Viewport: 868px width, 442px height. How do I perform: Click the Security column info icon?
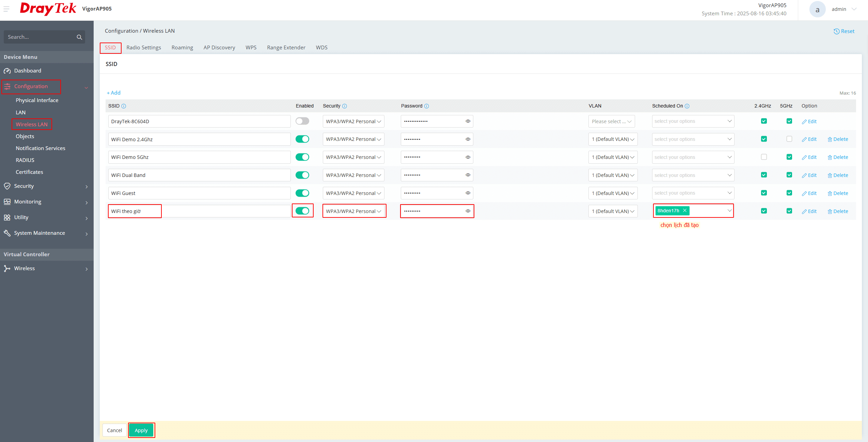click(345, 106)
